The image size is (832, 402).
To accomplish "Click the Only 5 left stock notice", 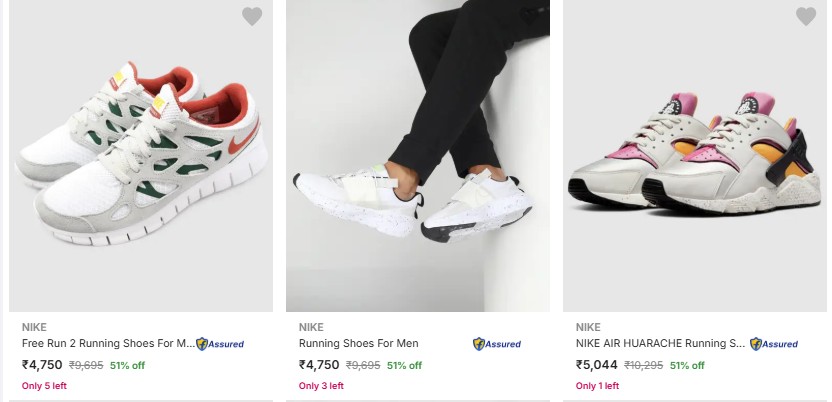I will coord(44,386).
